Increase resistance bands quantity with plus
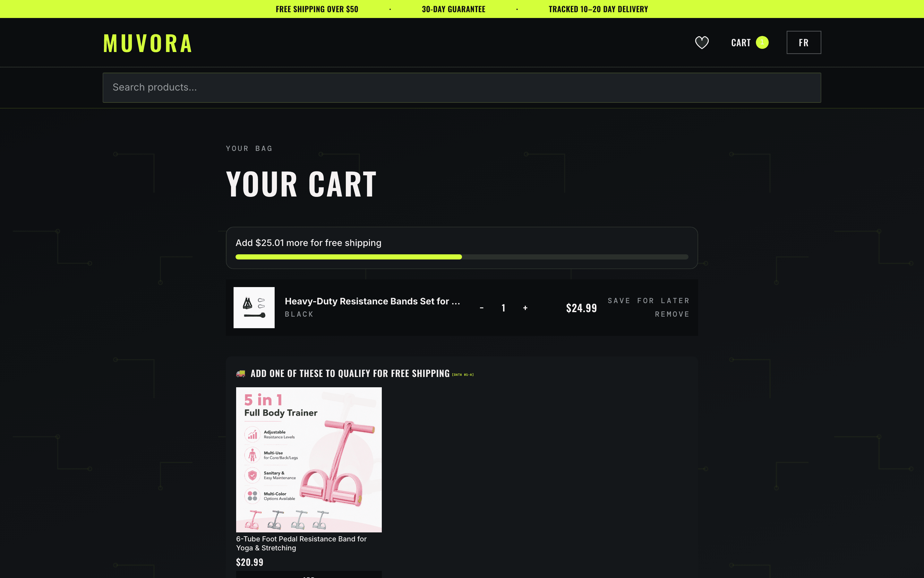This screenshot has height=578, width=924. click(x=525, y=308)
